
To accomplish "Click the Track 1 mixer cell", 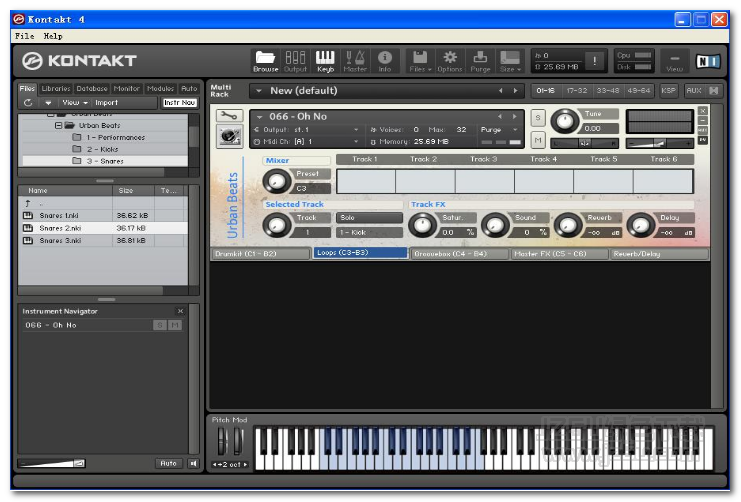I will pyautogui.click(x=366, y=181).
